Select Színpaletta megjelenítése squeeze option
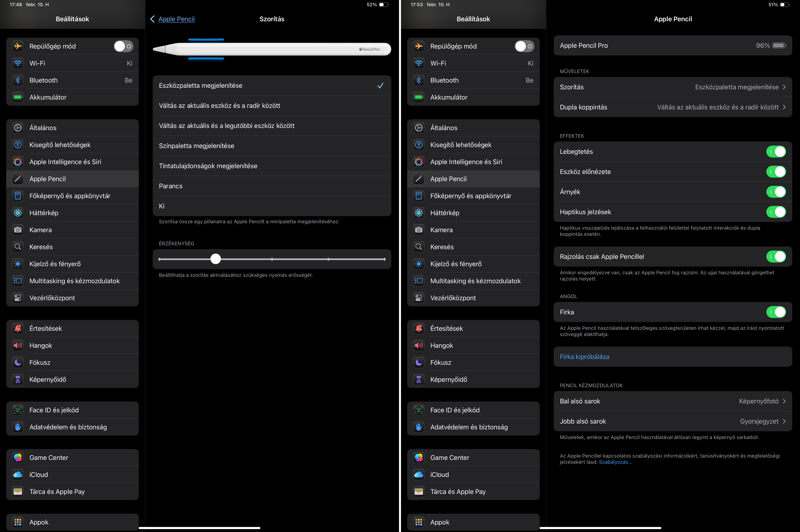Image resolution: width=800 pixels, height=532 pixels. [x=271, y=146]
